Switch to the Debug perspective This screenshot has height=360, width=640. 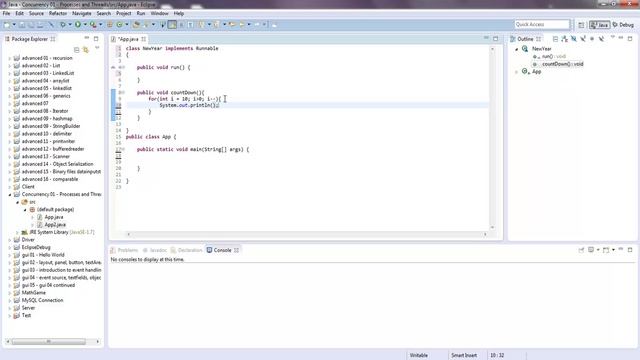pyautogui.click(x=623, y=25)
